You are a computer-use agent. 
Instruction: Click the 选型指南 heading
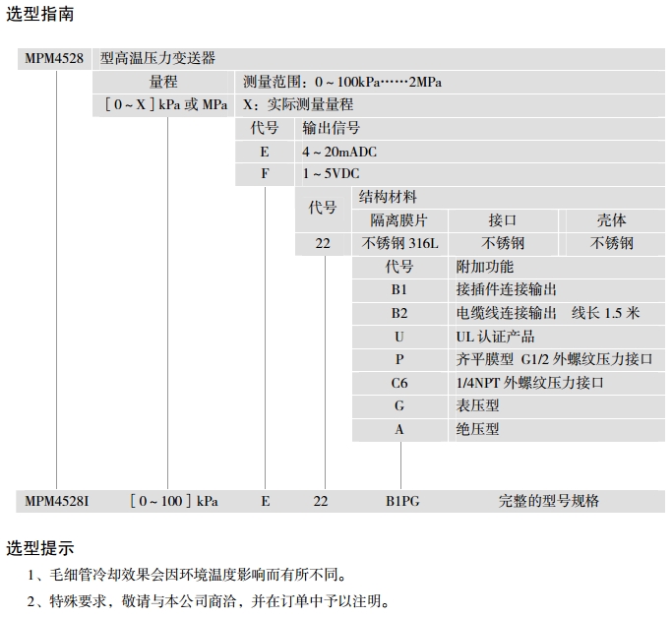(40, 15)
